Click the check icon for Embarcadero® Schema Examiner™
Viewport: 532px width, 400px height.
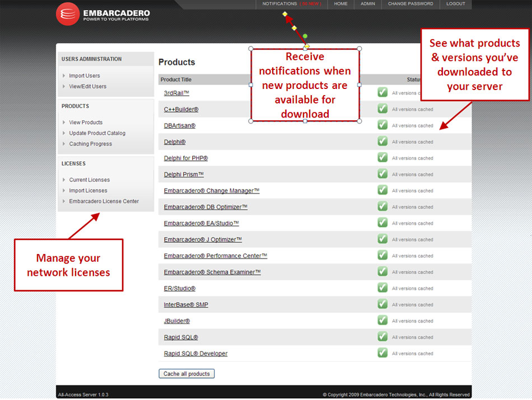[x=382, y=271]
